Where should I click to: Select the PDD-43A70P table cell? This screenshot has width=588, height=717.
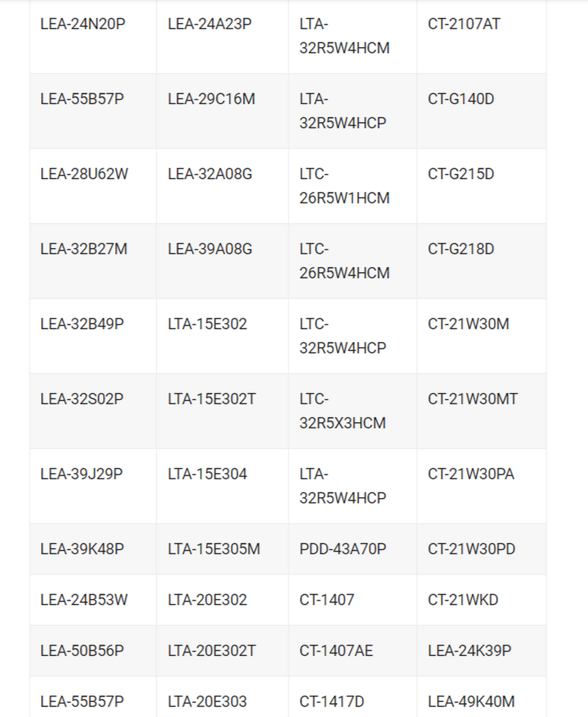click(343, 549)
